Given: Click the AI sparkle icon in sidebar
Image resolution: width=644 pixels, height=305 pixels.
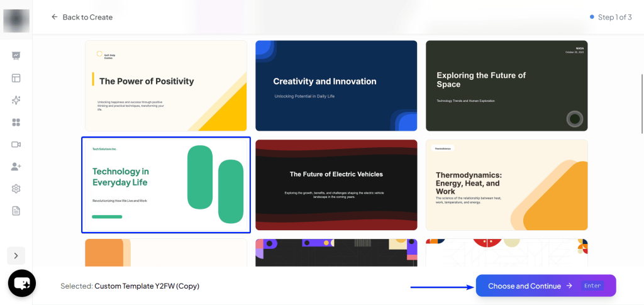Looking at the screenshot, I should [16, 101].
